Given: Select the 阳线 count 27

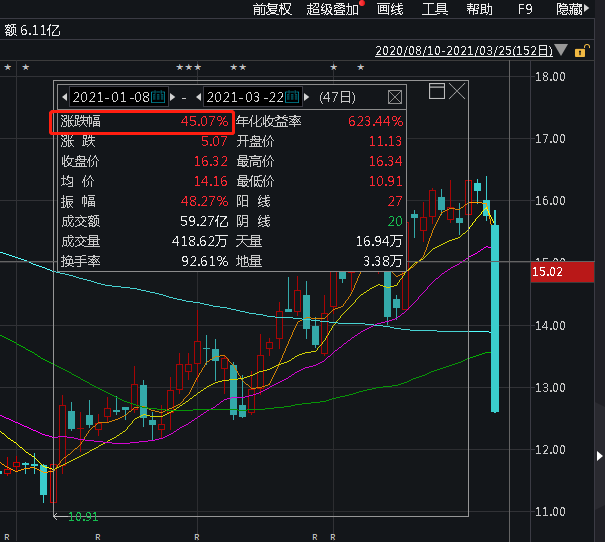Looking at the screenshot, I should click(395, 201).
